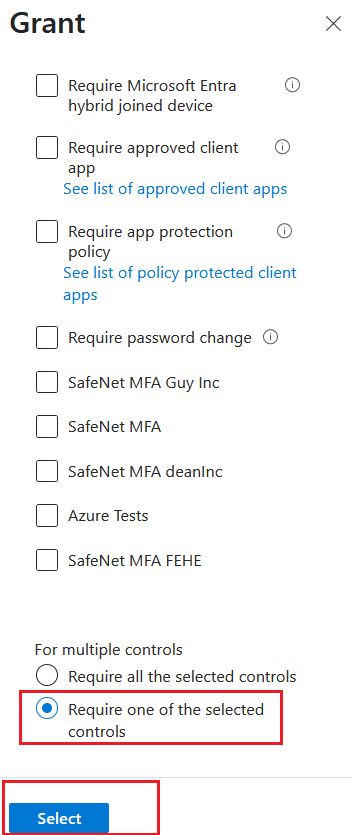363x835 pixels.
Task: Enable Require approved client app checkbox
Action: pyautogui.click(x=47, y=148)
